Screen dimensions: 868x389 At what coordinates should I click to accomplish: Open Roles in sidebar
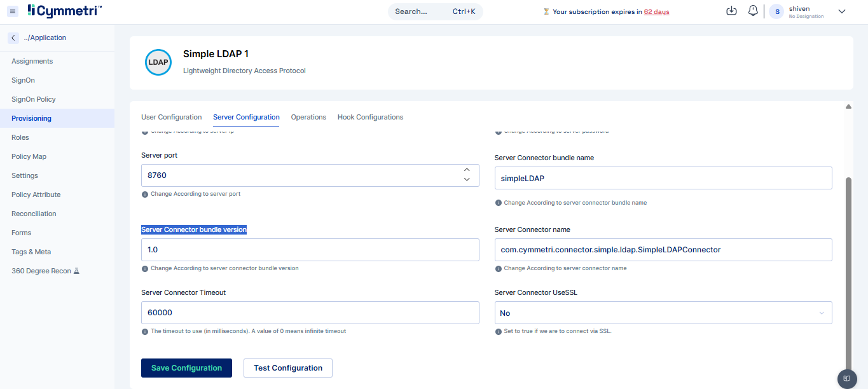click(x=57, y=137)
